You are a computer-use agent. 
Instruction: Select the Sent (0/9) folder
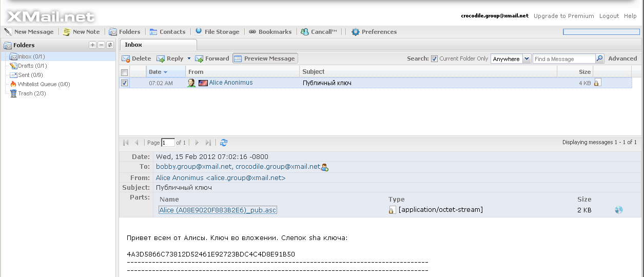(26, 75)
